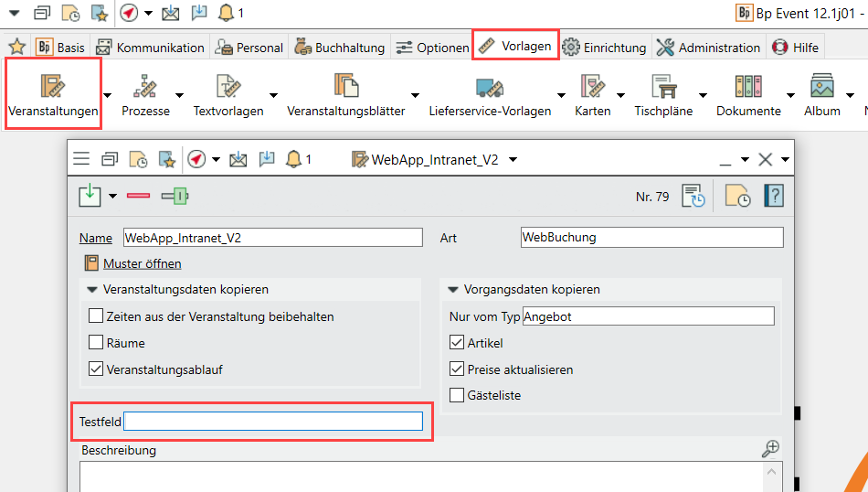Click the red minus delete icon
The width and height of the screenshot is (868, 492).
(139, 196)
